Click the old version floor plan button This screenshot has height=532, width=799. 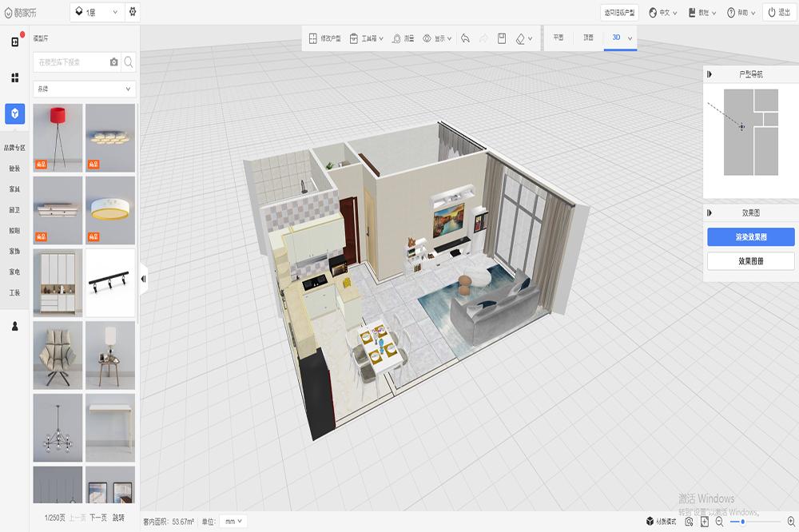pyautogui.click(x=619, y=13)
